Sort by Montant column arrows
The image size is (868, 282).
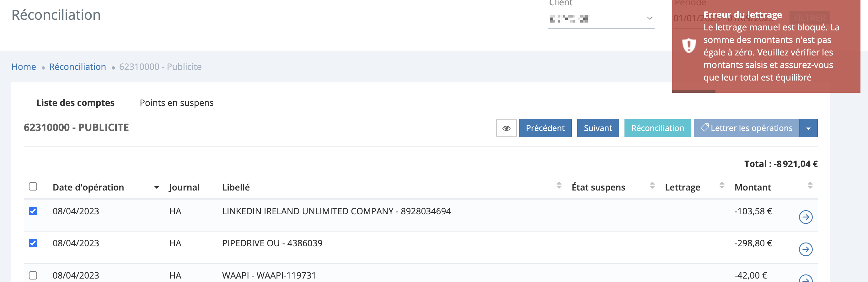point(810,185)
